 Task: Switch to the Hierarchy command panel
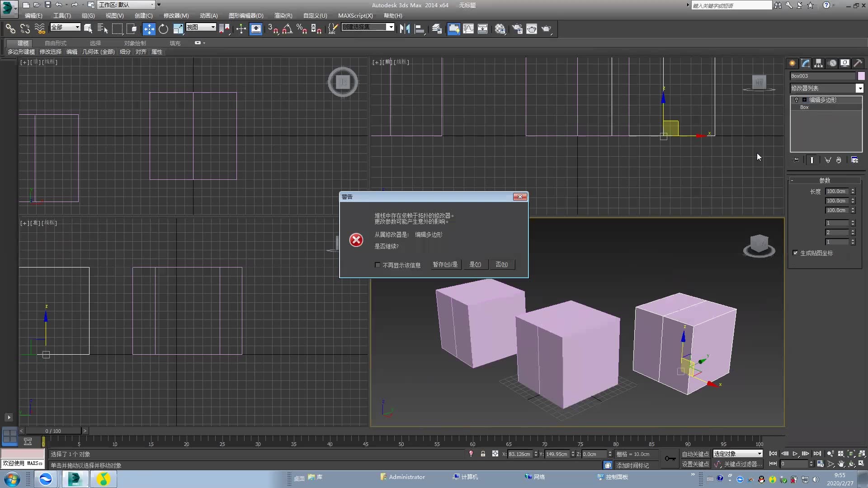coord(819,63)
